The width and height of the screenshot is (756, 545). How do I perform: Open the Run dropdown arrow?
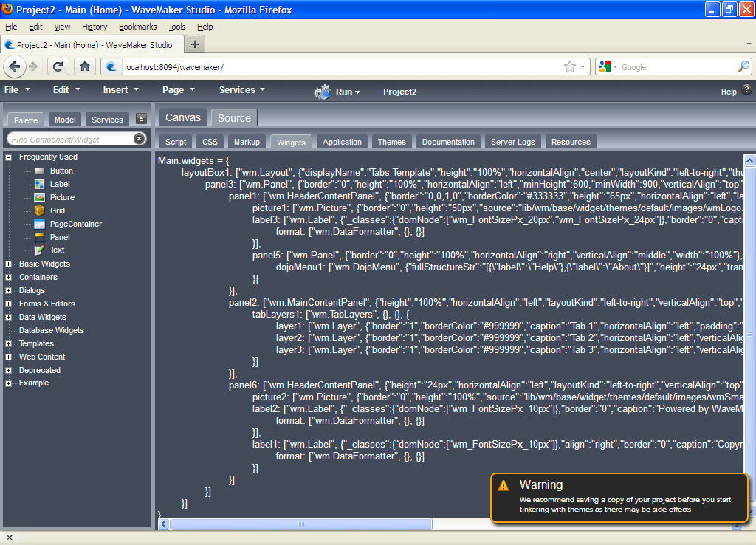tap(358, 92)
